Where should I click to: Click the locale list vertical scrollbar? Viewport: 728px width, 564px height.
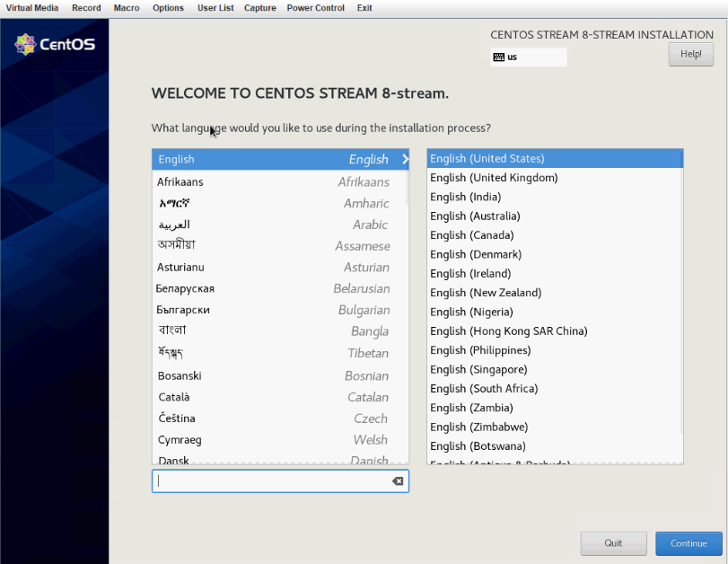681,293
